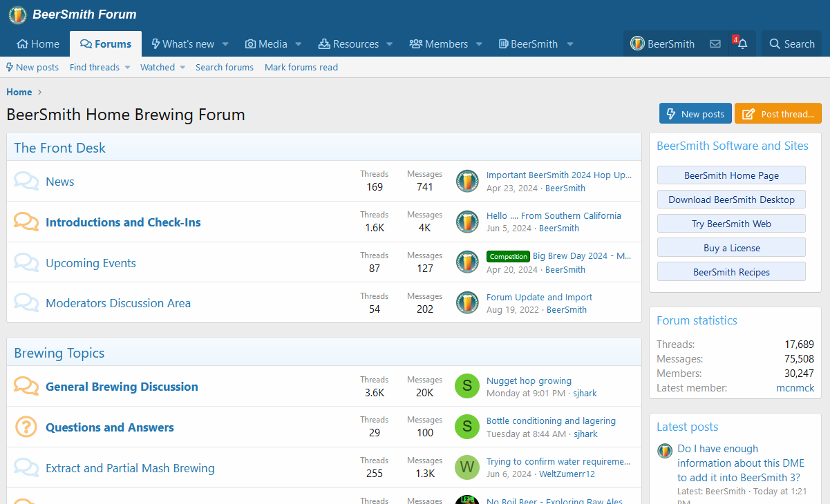This screenshot has width=830, height=504.
Task: Click Download BeerSmith Desktop button
Action: (731, 200)
